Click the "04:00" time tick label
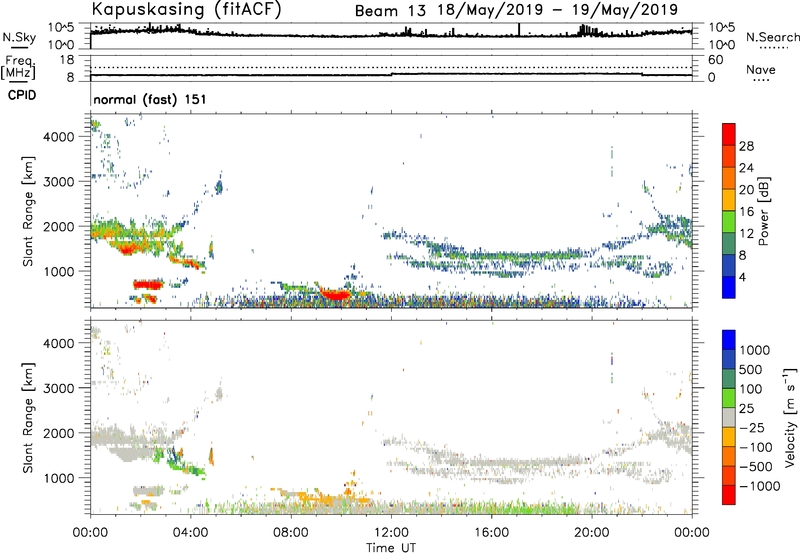The height and width of the screenshot is (554, 800). click(x=191, y=533)
